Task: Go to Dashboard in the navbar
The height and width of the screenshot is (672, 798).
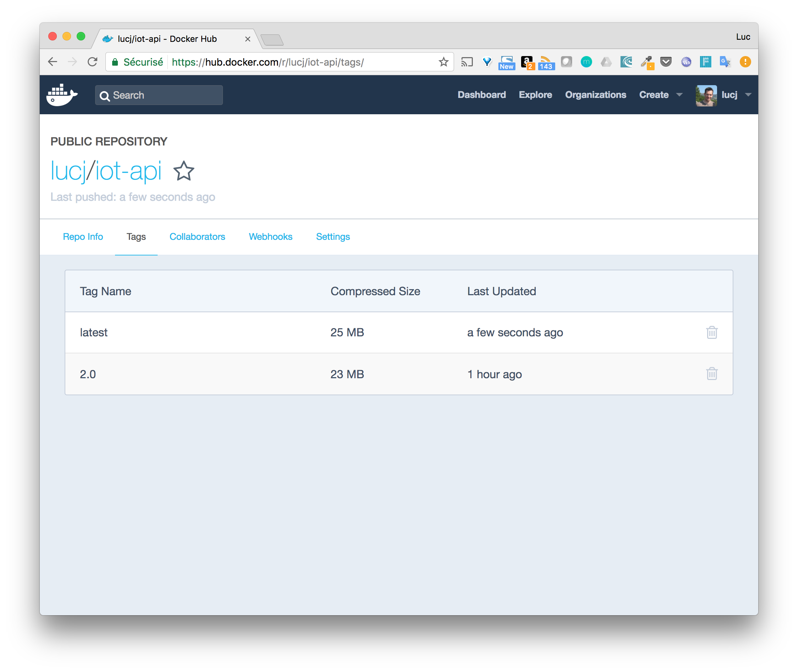Action: [x=481, y=95]
